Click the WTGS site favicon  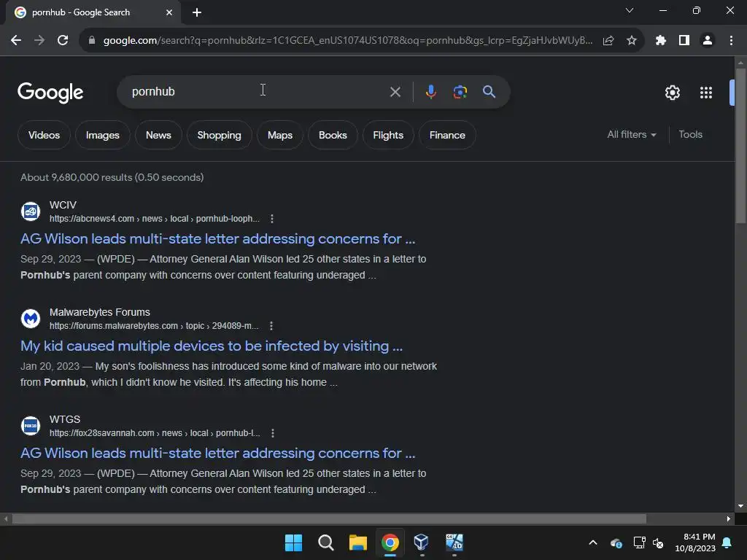pos(31,426)
